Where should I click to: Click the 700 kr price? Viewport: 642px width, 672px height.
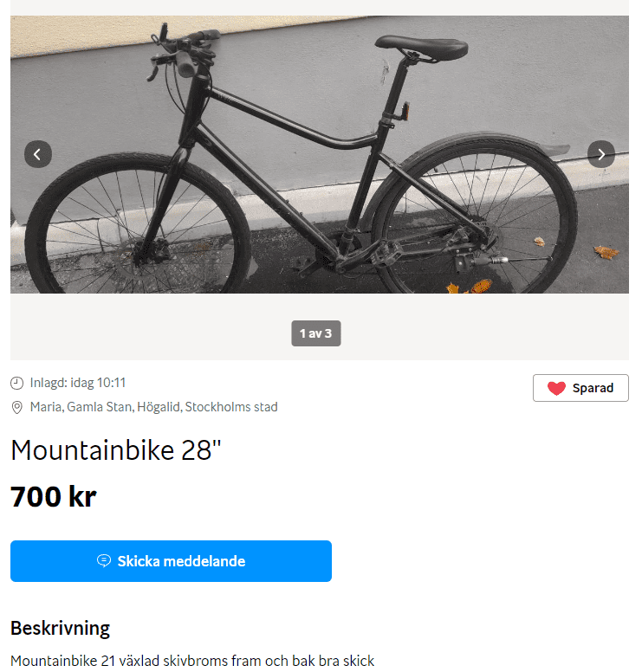tap(53, 497)
